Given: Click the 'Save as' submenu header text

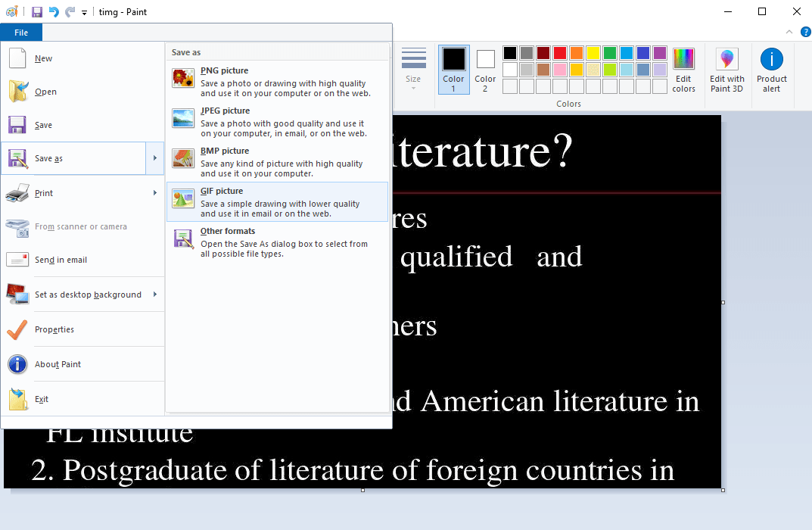Looking at the screenshot, I should (186, 52).
